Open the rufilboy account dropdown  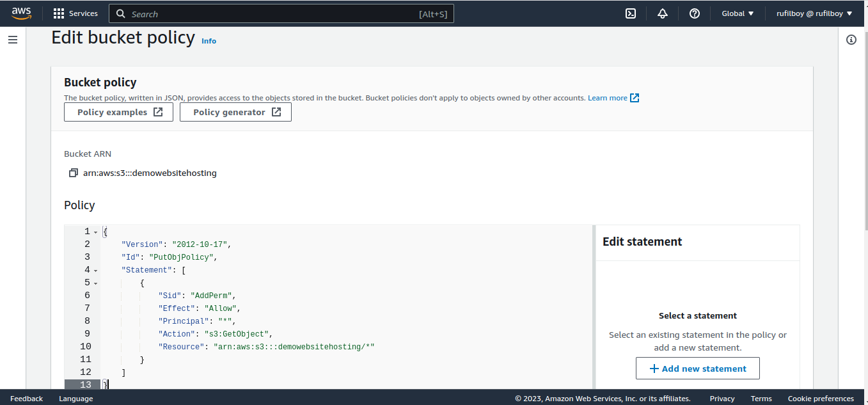click(814, 13)
